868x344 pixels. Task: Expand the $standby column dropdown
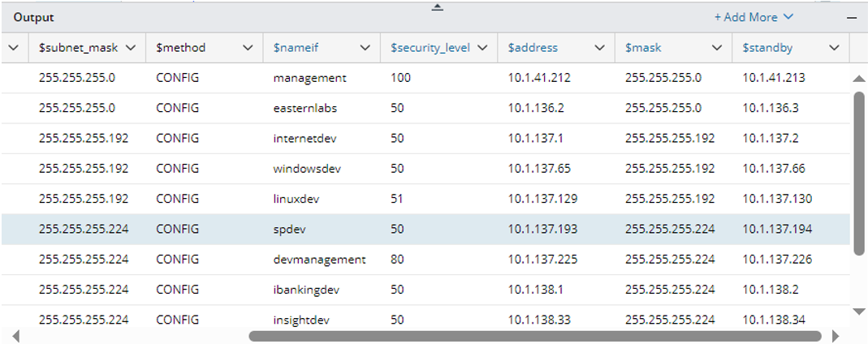click(834, 48)
